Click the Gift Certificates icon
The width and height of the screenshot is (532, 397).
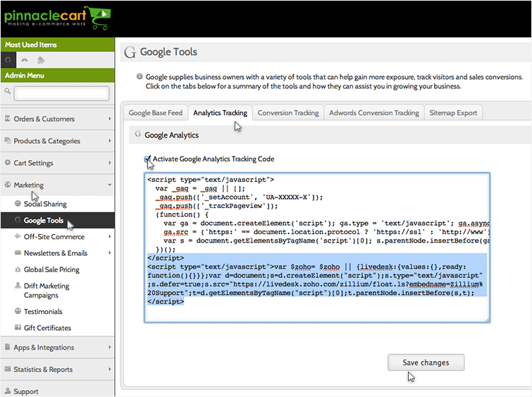click(18, 327)
